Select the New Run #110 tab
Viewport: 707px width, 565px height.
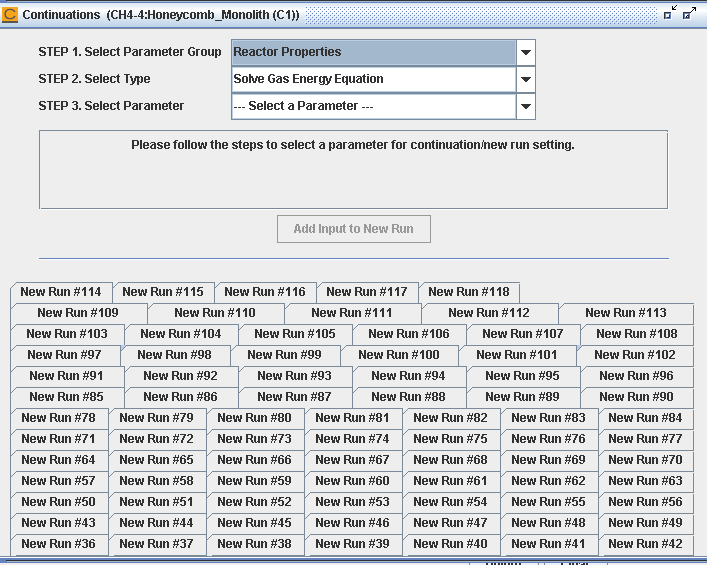pos(215,313)
